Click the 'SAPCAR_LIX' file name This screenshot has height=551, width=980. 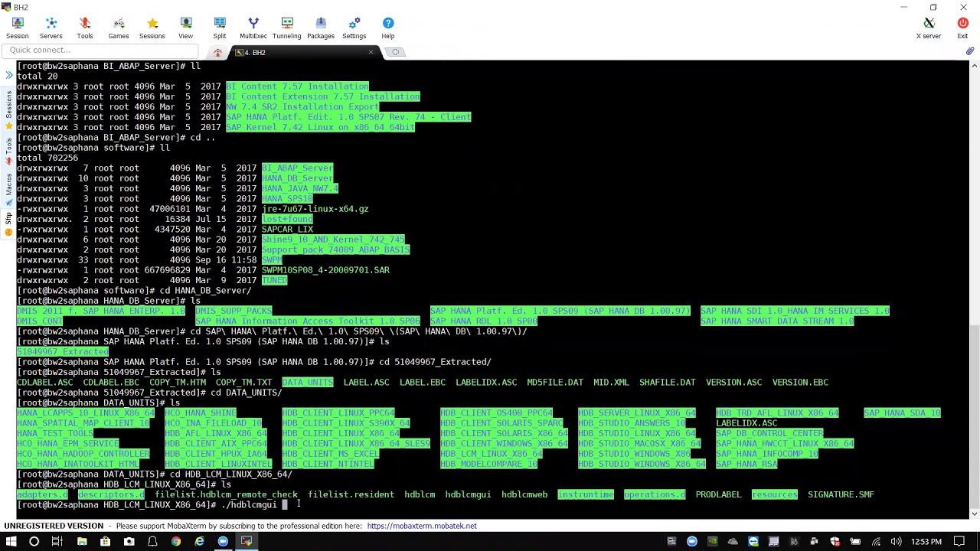(x=287, y=230)
